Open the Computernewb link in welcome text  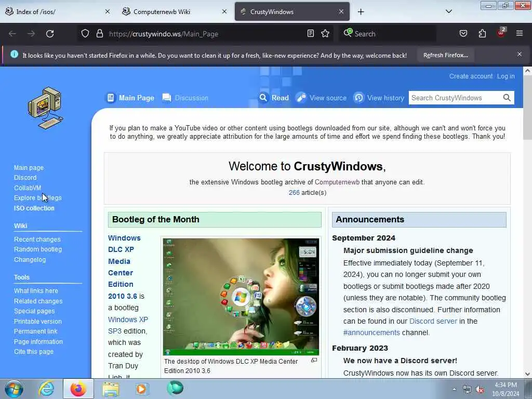coord(337,182)
